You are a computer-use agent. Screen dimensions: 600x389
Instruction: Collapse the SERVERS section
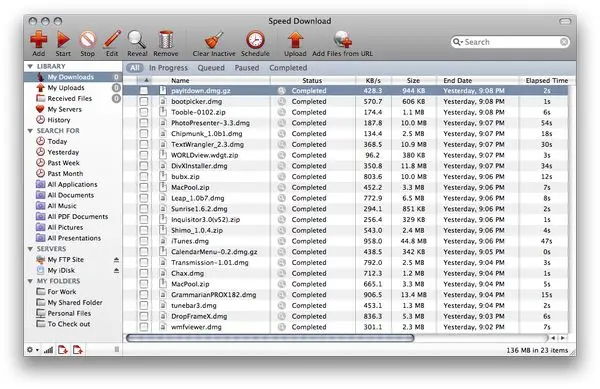[30, 249]
